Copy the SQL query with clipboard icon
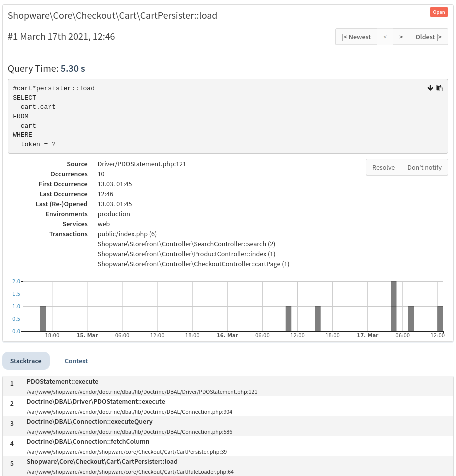 click(x=440, y=88)
